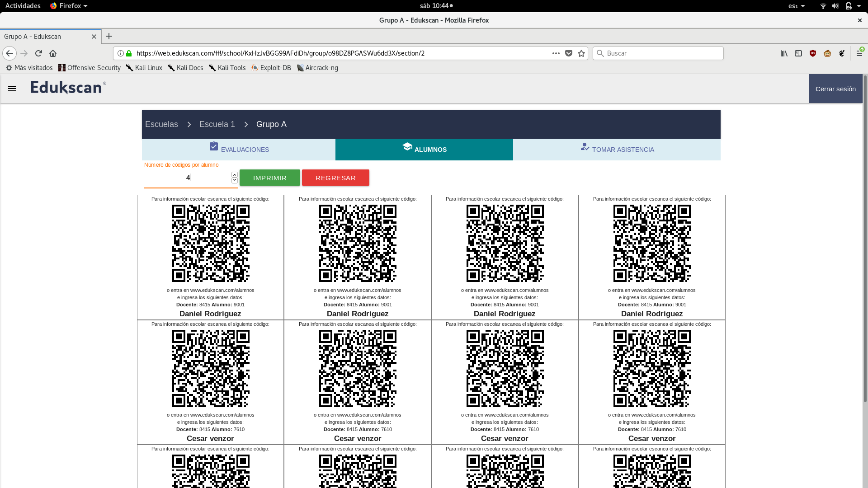Go back with the browser back arrow

click(9, 53)
